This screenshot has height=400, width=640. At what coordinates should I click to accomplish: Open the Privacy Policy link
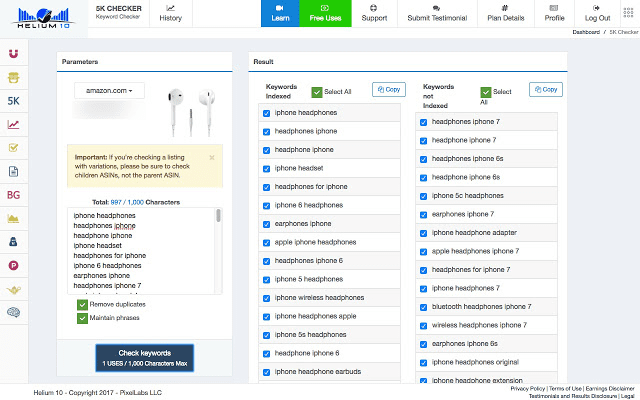click(x=528, y=389)
